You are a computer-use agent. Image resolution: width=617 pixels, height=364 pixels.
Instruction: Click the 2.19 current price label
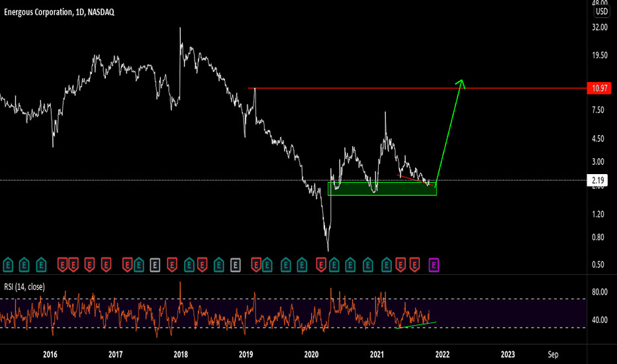click(x=600, y=180)
